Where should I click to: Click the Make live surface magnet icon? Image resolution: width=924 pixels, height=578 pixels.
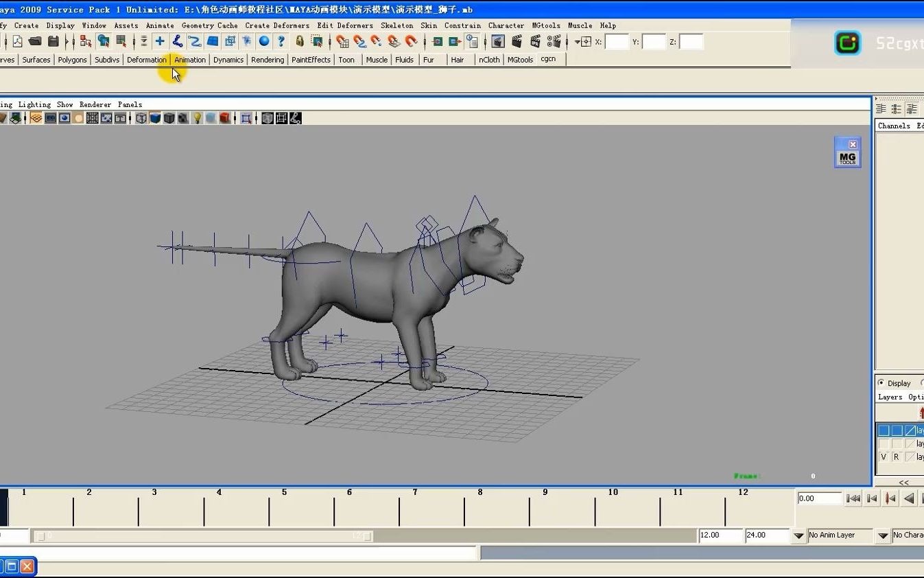[x=411, y=42]
